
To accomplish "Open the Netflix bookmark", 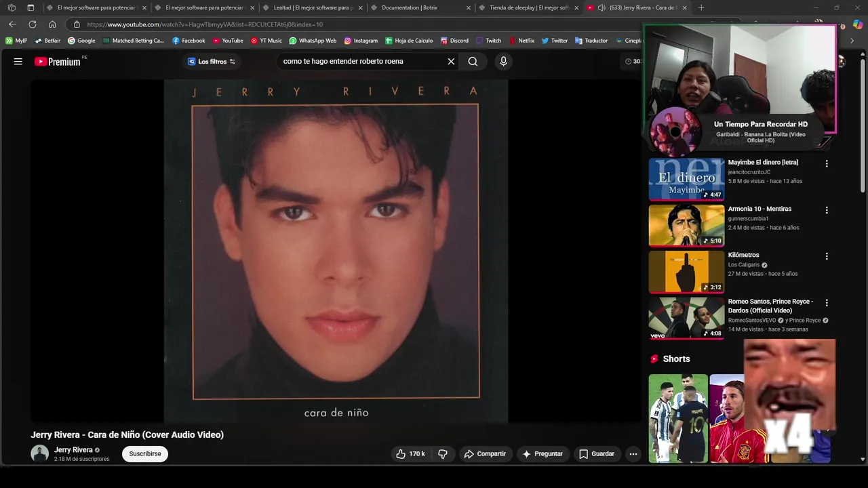I will (521, 41).
